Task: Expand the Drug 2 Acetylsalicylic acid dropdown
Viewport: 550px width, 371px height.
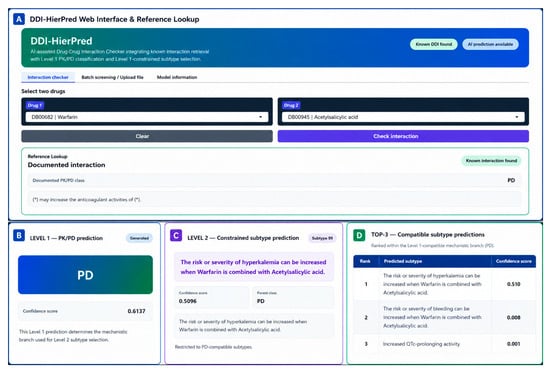Action: [403, 117]
